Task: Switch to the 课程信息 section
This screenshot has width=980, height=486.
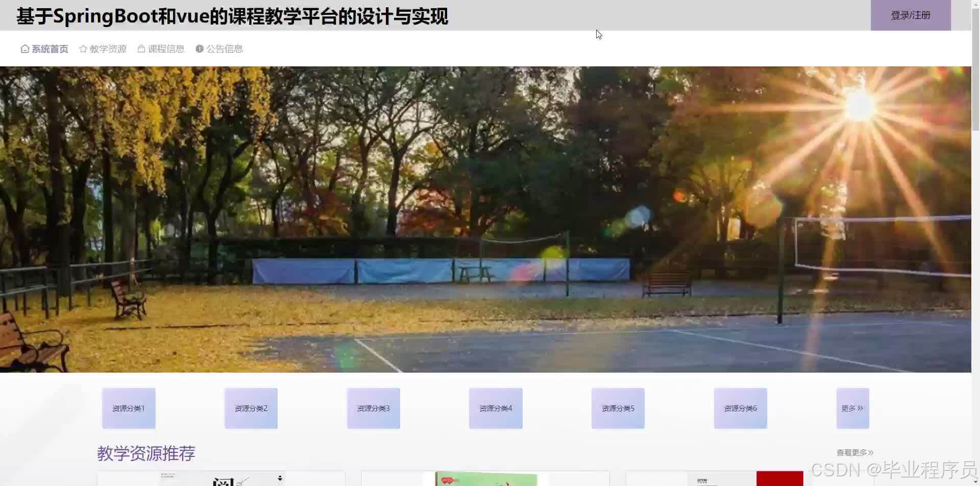Action: click(167, 48)
